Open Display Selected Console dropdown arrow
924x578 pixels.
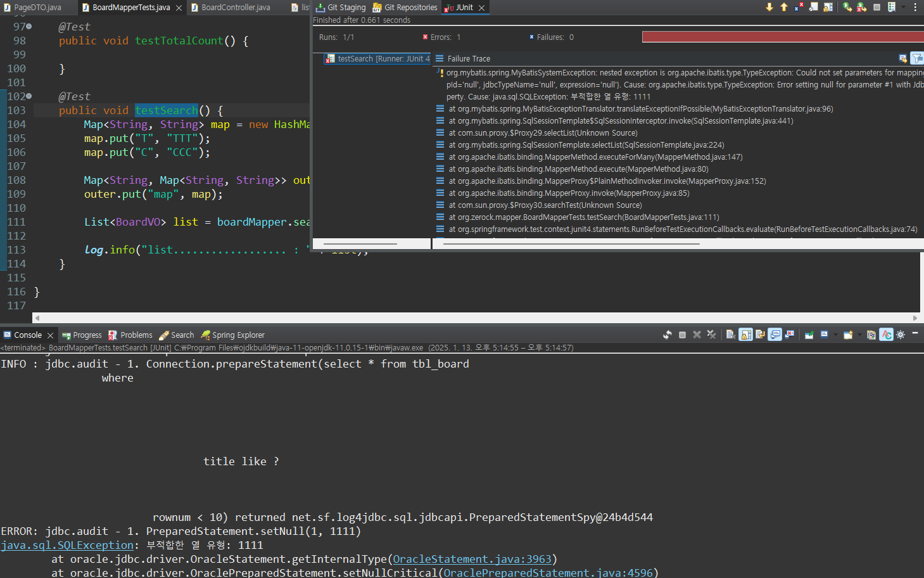[835, 335]
